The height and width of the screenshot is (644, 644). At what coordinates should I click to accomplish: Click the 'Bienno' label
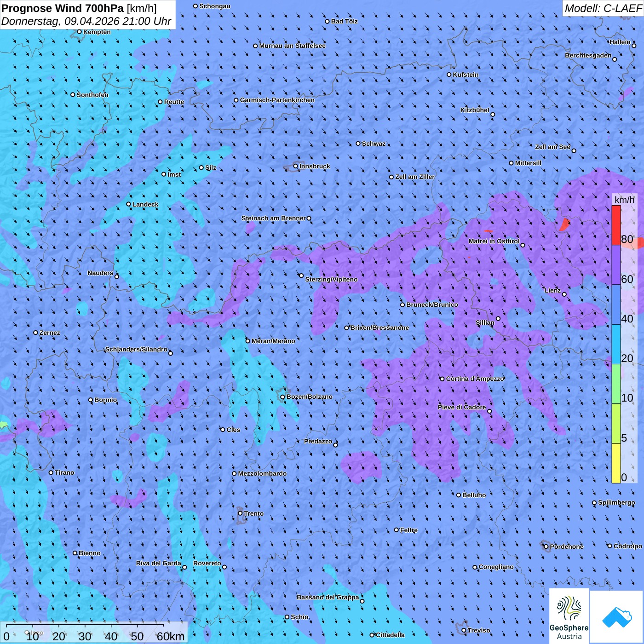click(x=89, y=553)
